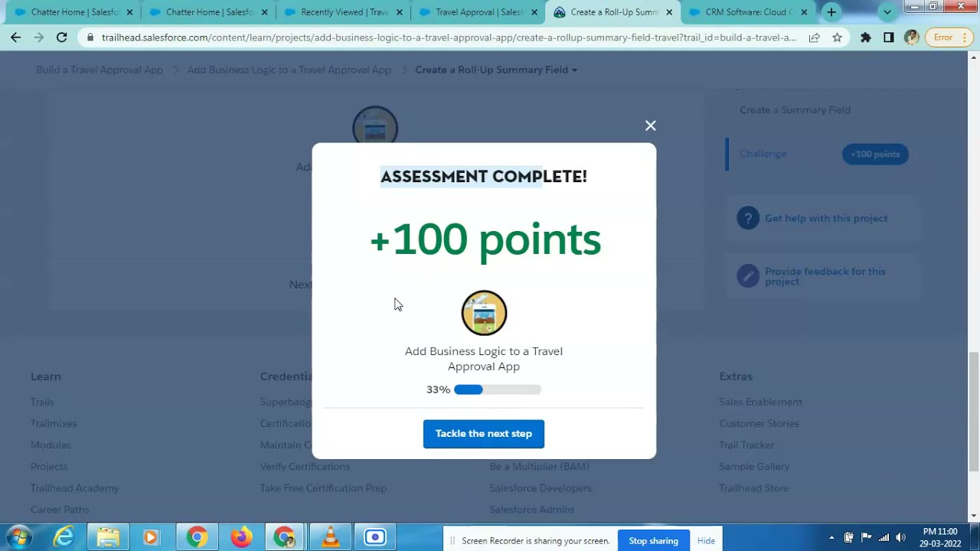This screenshot has width=980, height=551.
Task: Open the tab search dropdown
Action: click(887, 12)
